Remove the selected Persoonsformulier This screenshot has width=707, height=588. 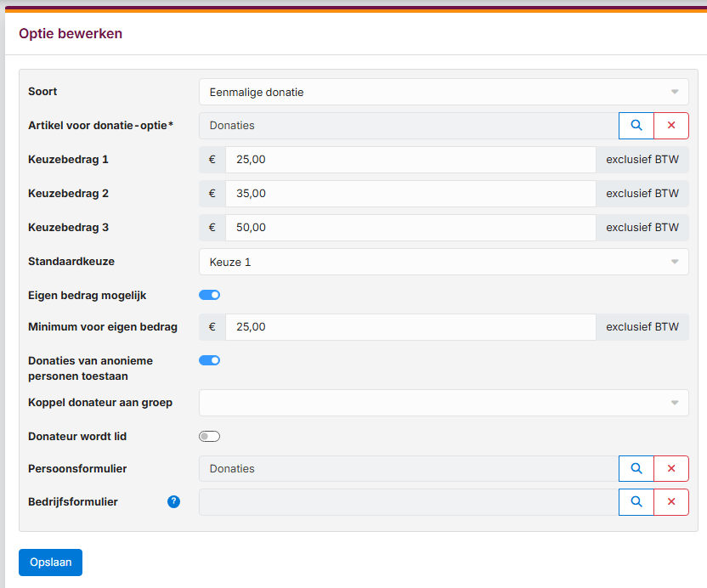pyautogui.click(x=671, y=469)
